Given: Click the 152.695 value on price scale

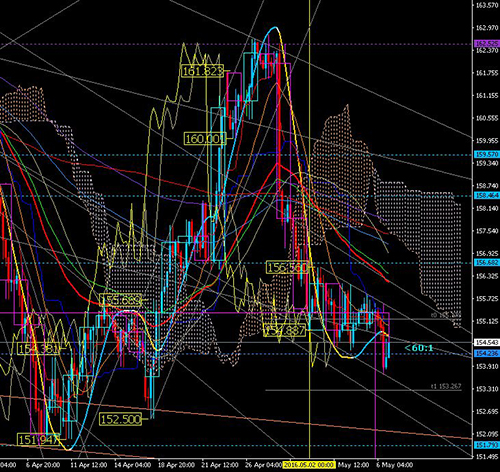Looking at the screenshot, I should pos(487,412).
